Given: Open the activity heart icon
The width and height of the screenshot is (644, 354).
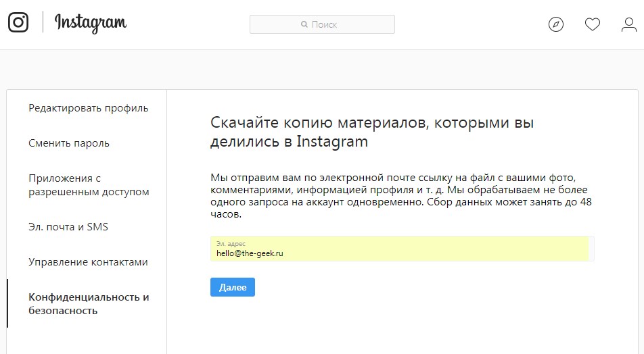Looking at the screenshot, I should click(593, 24).
